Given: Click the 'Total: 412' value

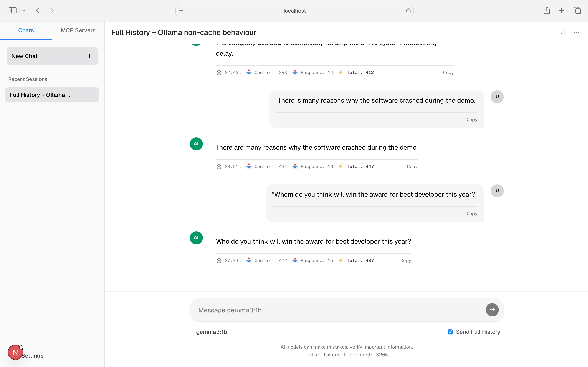Looking at the screenshot, I should point(360,72).
